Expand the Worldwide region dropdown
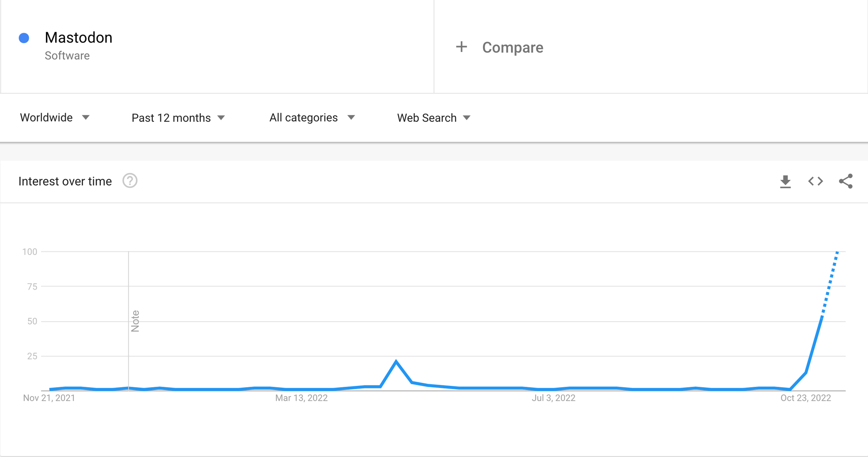Viewport: 868px width, 457px height. [54, 118]
